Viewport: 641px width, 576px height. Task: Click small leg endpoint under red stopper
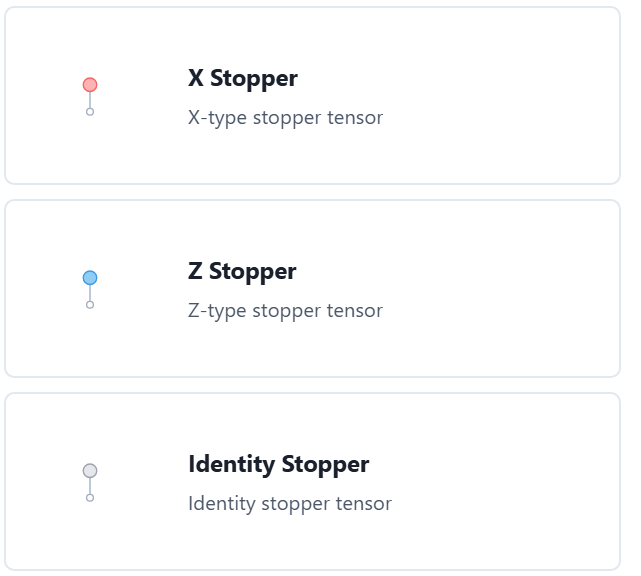click(90, 112)
